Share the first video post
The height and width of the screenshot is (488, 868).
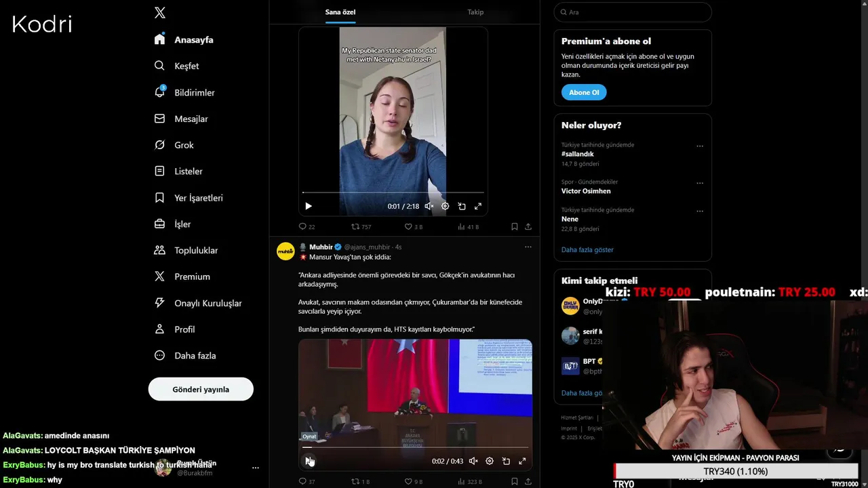[528, 226]
